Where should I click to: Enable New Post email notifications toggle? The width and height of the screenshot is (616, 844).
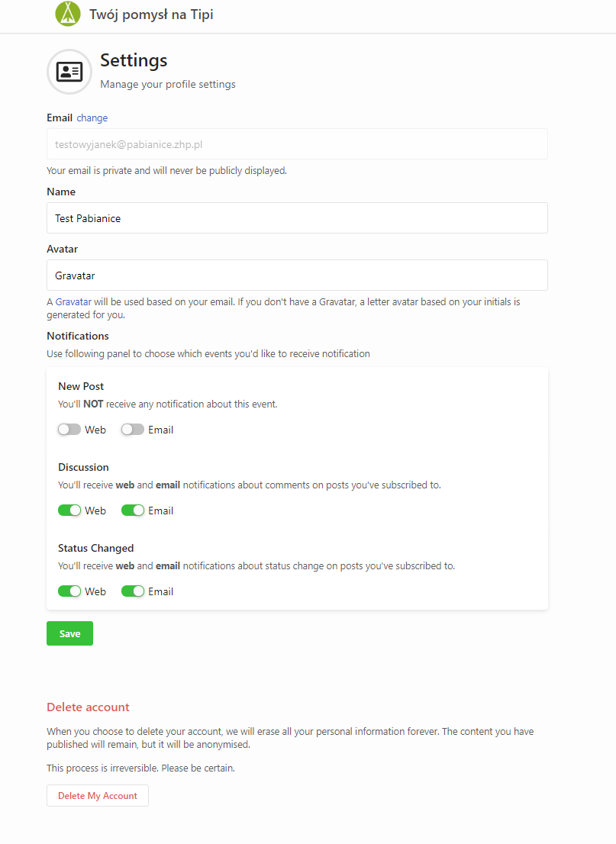[133, 430]
